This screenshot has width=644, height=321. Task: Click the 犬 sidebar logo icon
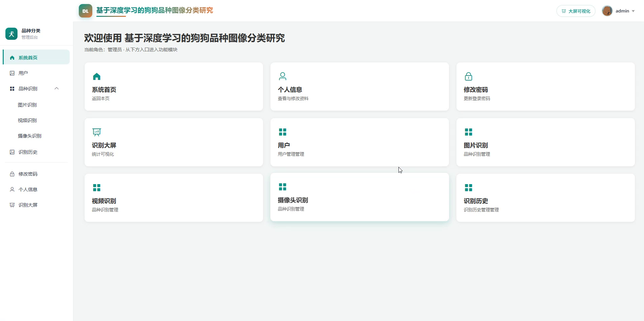11,34
